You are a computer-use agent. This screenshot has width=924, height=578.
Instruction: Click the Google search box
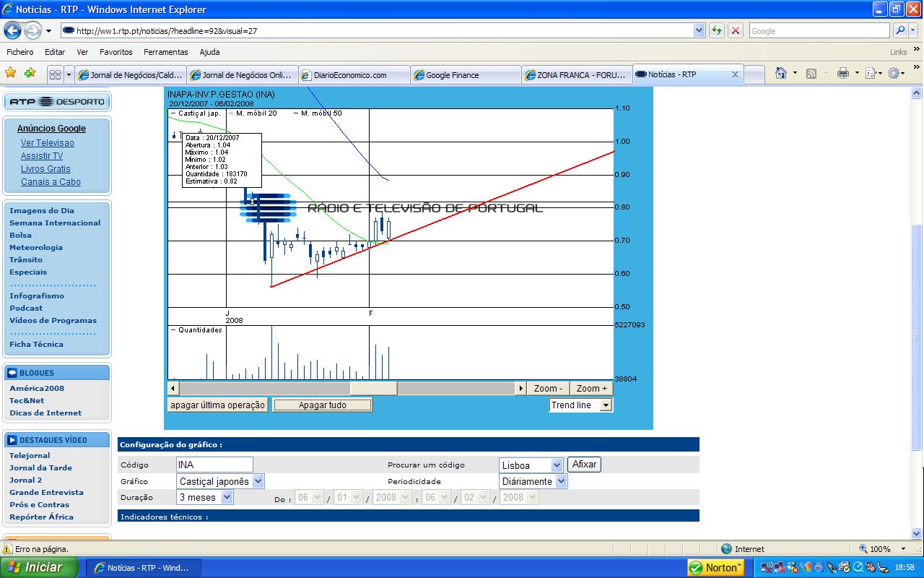click(819, 30)
